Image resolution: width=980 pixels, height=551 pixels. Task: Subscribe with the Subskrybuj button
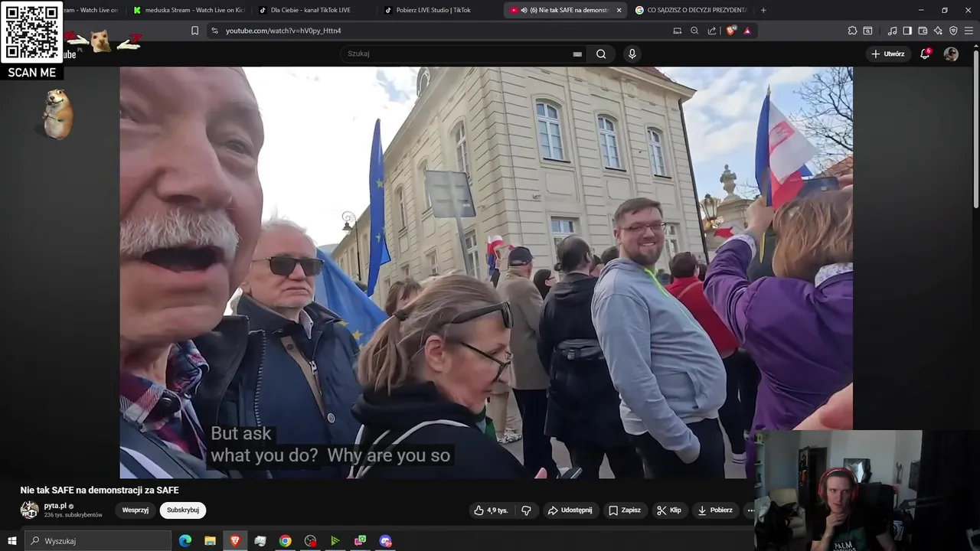pyautogui.click(x=183, y=510)
